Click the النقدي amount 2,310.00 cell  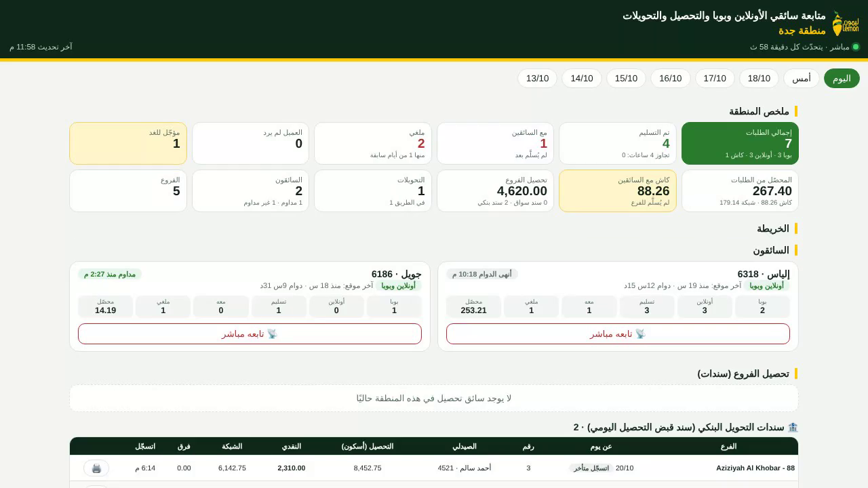(292, 468)
